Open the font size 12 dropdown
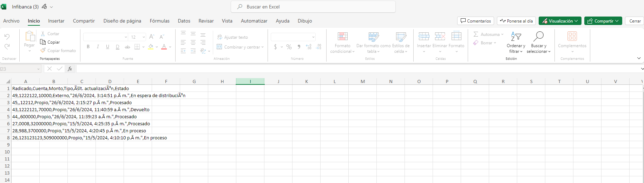Image resolution: width=644 pixels, height=183 pixels. pos(138,37)
